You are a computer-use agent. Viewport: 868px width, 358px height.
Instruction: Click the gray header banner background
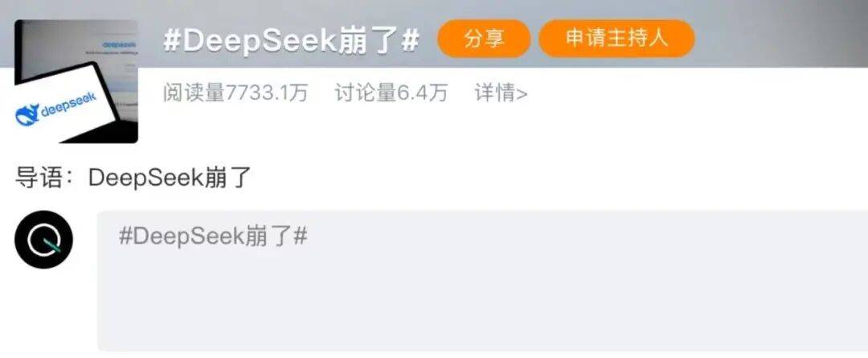click(x=775, y=33)
